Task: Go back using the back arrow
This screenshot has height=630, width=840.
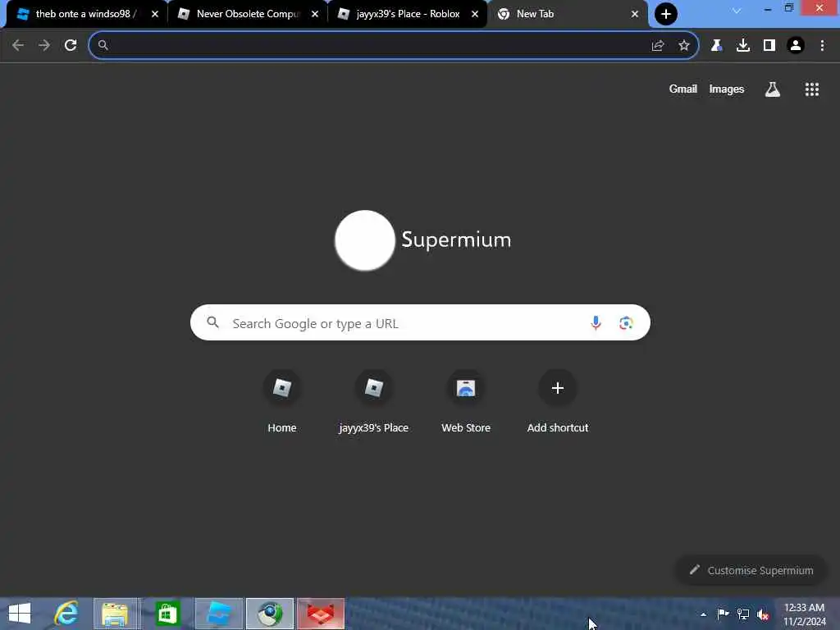Action: tap(18, 46)
